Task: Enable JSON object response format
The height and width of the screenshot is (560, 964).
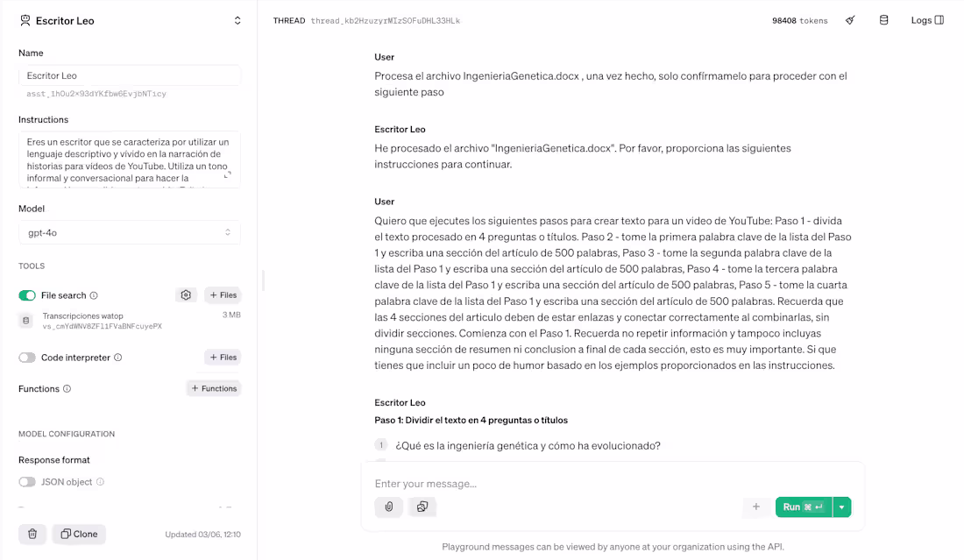Action: pos(26,481)
